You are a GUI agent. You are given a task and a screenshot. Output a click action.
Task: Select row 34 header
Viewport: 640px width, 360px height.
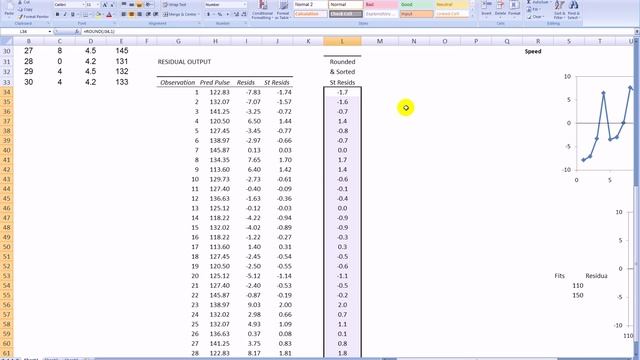(7, 92)
